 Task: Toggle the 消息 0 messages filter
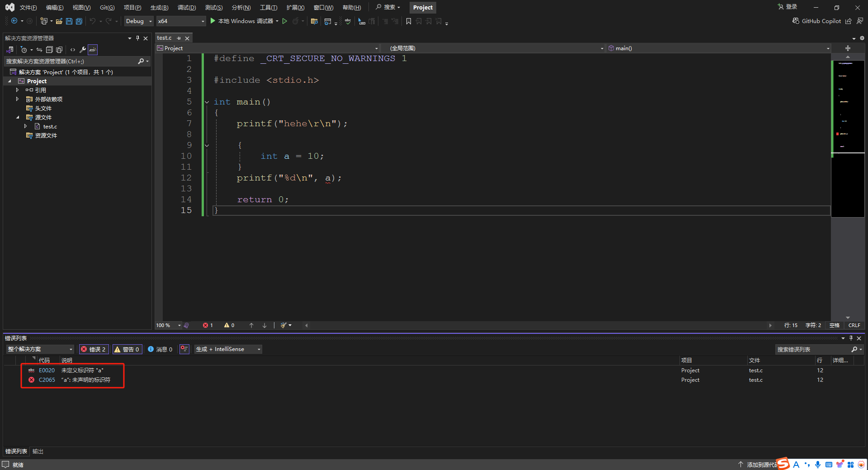click(160, 349)
